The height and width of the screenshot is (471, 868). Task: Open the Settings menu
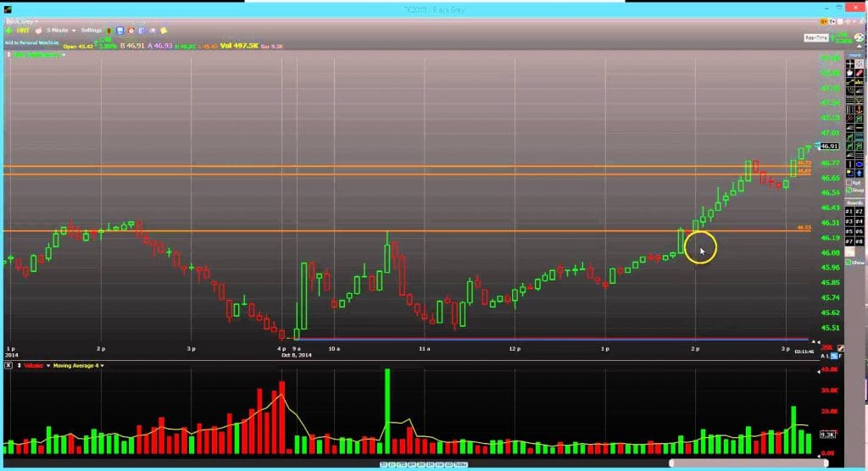click(x=92, y=30)
